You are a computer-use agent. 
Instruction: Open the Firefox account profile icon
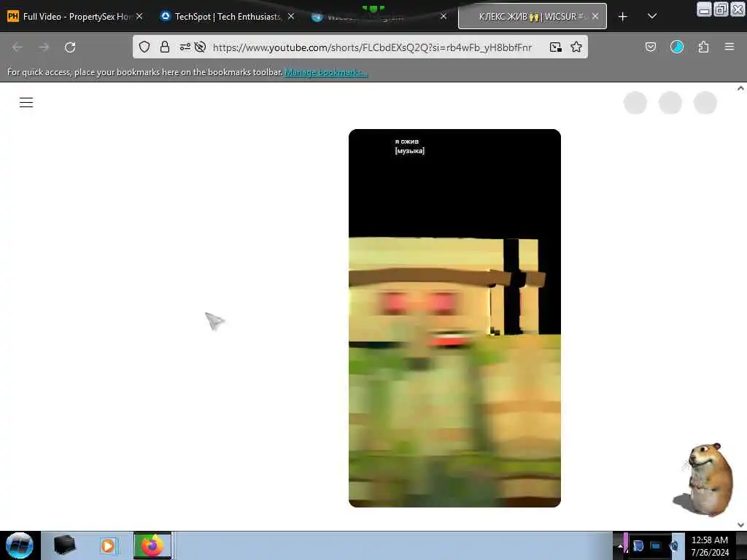click(x=677, y=47)
